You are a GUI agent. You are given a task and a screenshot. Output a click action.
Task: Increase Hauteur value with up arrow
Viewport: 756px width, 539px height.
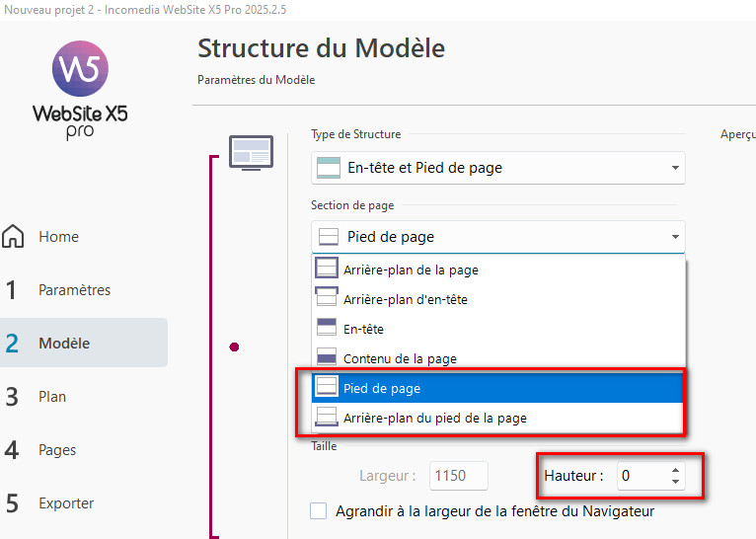[675, 470]
